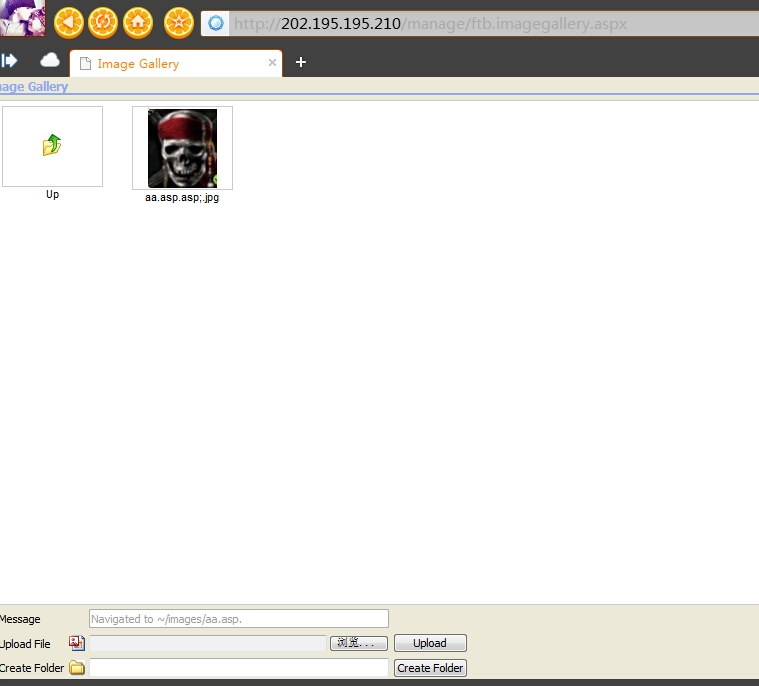Image resolution: width=759 pixels, height=686 pixels.
Task: Click the Message text field
Action: [x=239, y=619]
